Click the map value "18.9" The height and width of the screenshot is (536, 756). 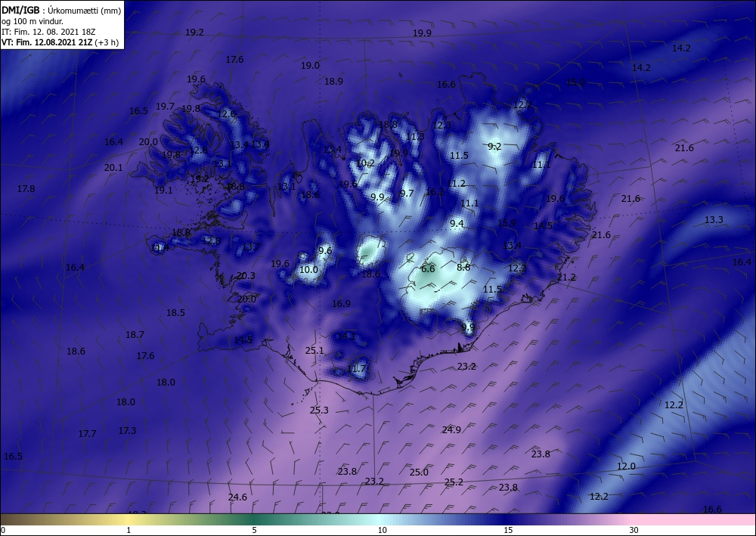333,82
